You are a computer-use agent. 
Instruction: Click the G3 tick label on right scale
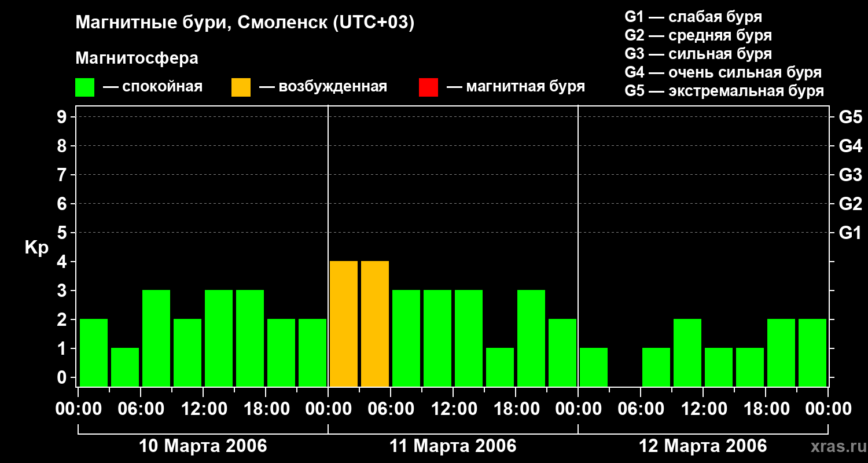850,175
